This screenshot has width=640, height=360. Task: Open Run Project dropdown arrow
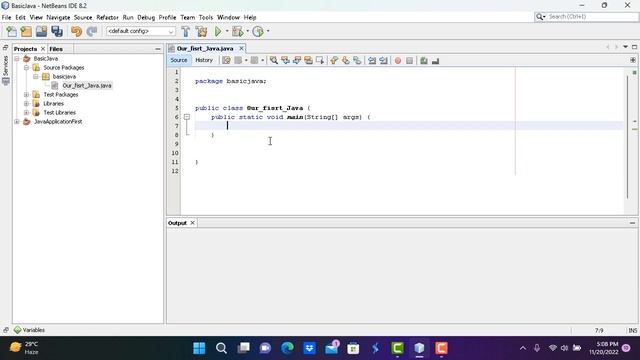pos(227,31)
